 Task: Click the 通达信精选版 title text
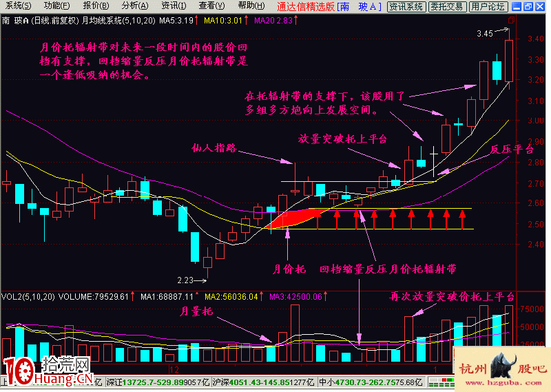click(306, 6)
